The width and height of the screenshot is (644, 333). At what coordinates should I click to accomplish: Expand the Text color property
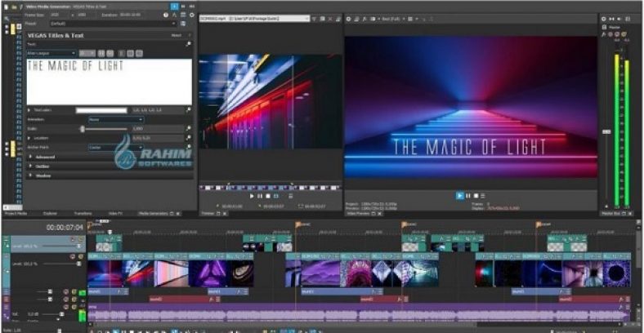[x=29, y=110]
